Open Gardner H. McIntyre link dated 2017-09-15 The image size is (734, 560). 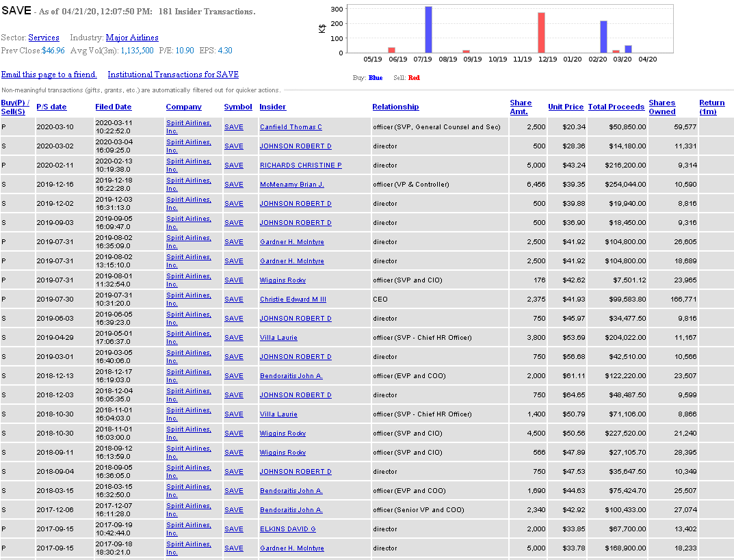(x=291, y=548)
